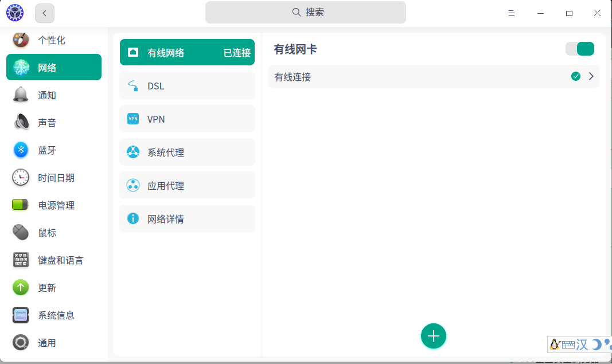Open the 系统代理 system proxy page
The height and width of the screenshot is (364, 612).
pos(188,152)
